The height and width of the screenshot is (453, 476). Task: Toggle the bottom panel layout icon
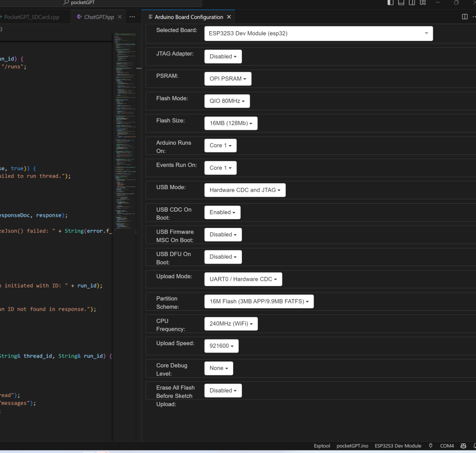click(401, 3)
